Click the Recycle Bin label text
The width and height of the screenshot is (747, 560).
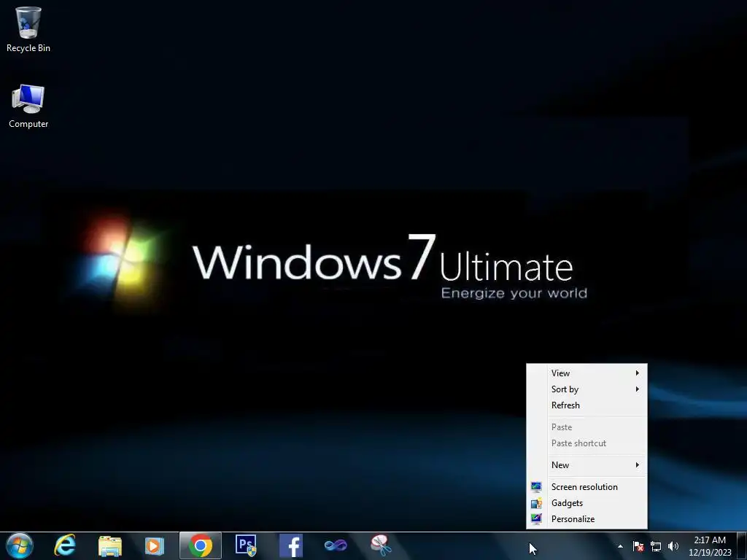tap(28, 48)
